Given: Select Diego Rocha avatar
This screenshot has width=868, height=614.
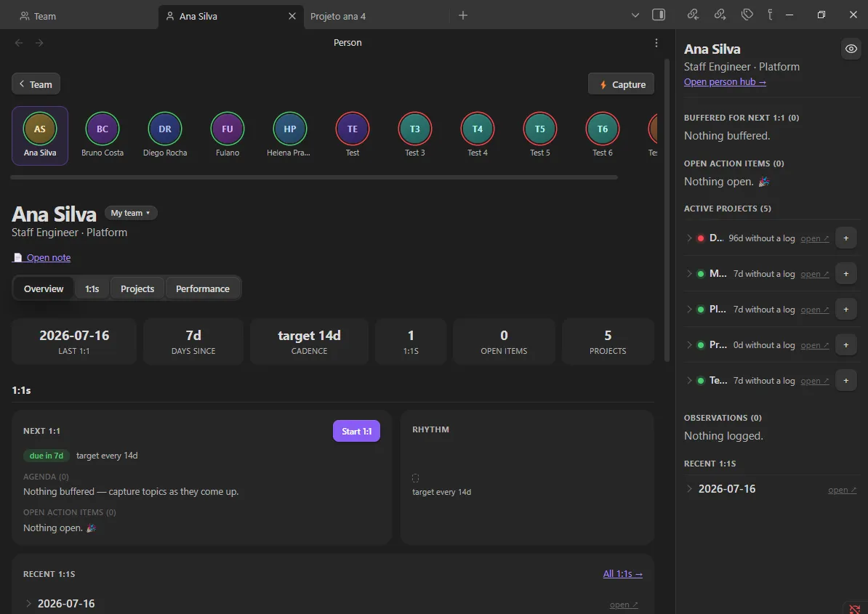Looking at the screenshot, I should [x=165, y=129].
